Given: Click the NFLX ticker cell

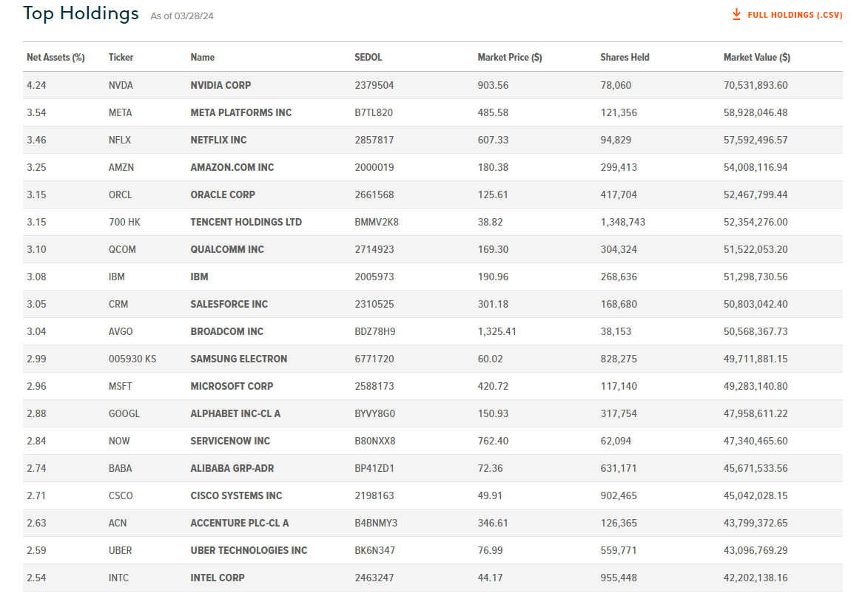Looking at the screenshot, I should 120,140.
